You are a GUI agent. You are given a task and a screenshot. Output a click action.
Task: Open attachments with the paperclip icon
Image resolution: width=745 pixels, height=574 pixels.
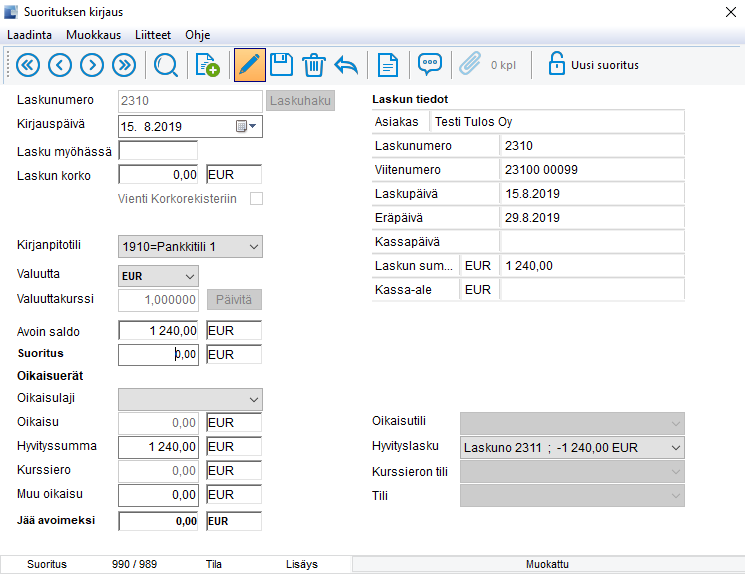(470, 64)
